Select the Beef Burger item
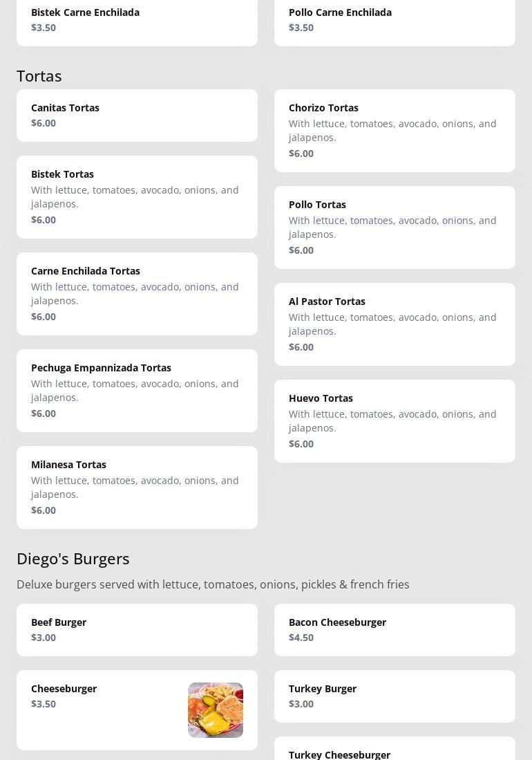The width and height of the screenshot is (532, 760). (x=137, y=630)
